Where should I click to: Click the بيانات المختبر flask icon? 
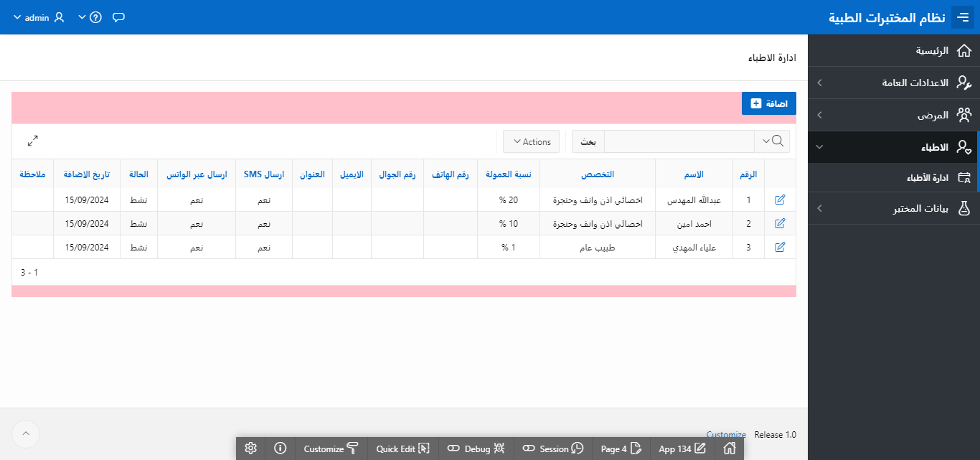coord(964,209)
